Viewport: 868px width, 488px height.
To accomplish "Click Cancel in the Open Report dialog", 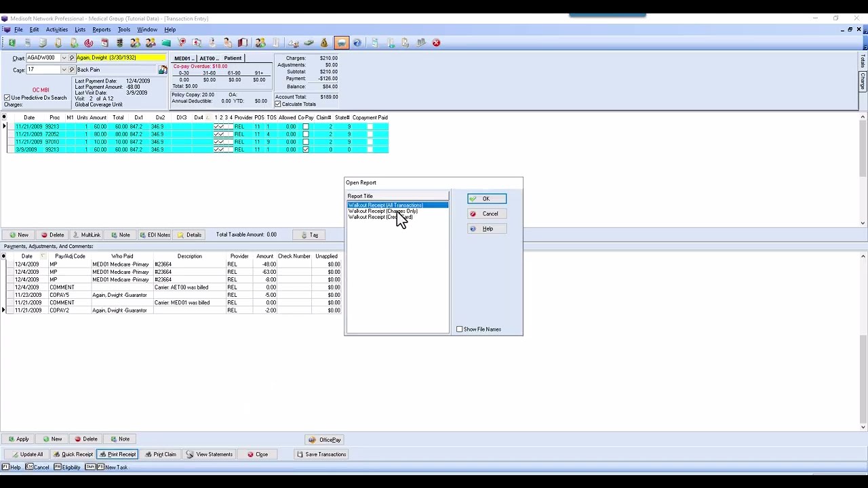I will pyautogui.click(x=486, y=213).
